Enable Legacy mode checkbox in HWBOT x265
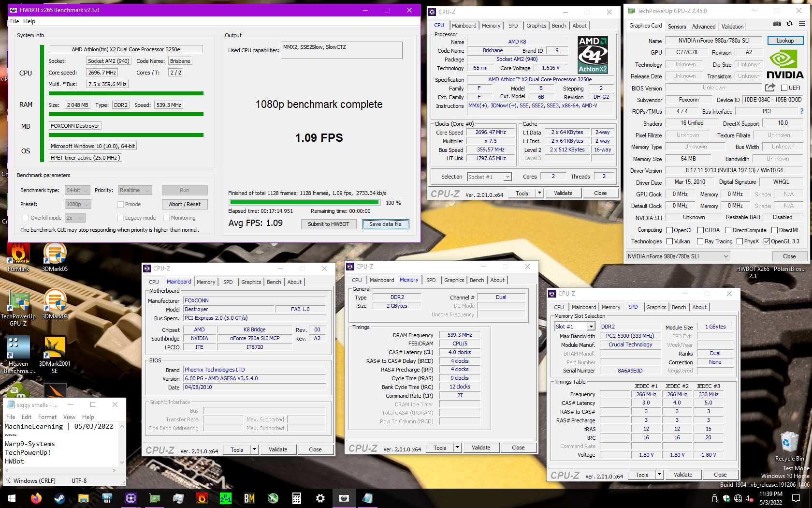The image size is (812, 508). point(120,218)
